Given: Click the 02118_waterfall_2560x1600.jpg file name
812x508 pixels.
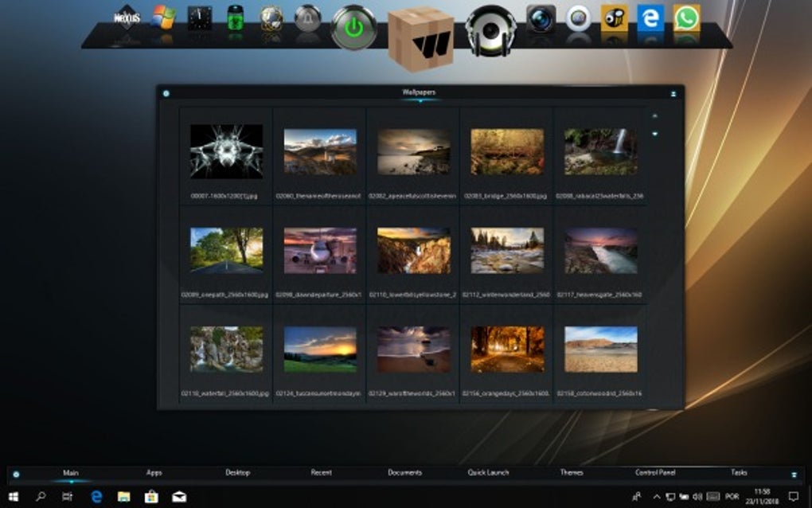Looking at the screenshot, I should tap(224, 393).
